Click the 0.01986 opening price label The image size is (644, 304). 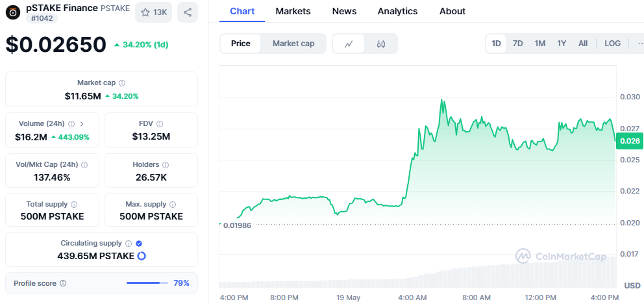[236, 225]
